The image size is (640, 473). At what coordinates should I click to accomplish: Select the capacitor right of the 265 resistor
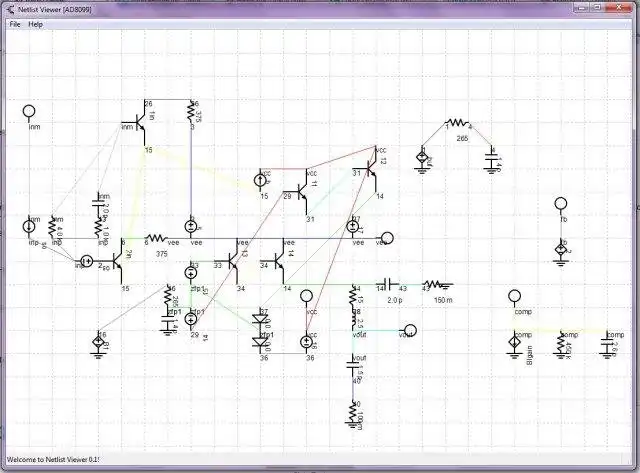492,159
